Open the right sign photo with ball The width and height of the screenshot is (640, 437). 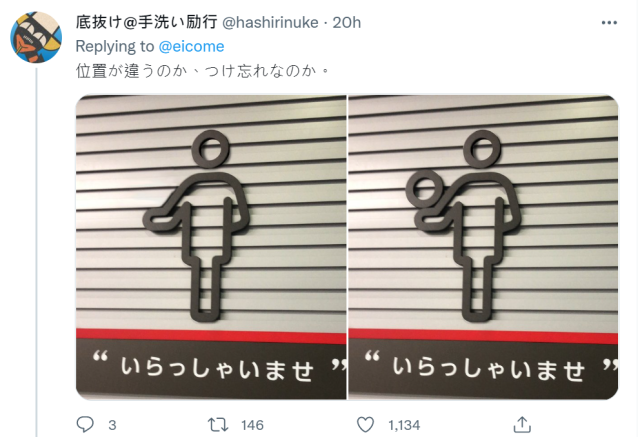pos(483,247)
